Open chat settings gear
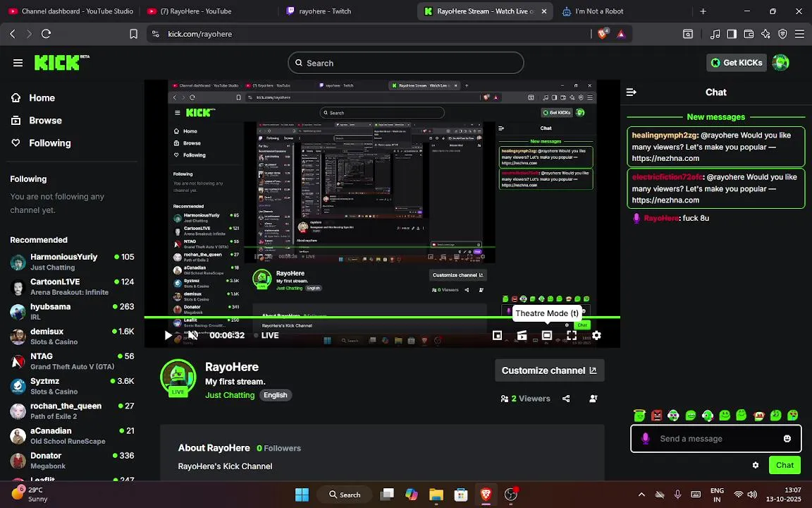The height and width of the screenshot is (508, 812). 756,465
